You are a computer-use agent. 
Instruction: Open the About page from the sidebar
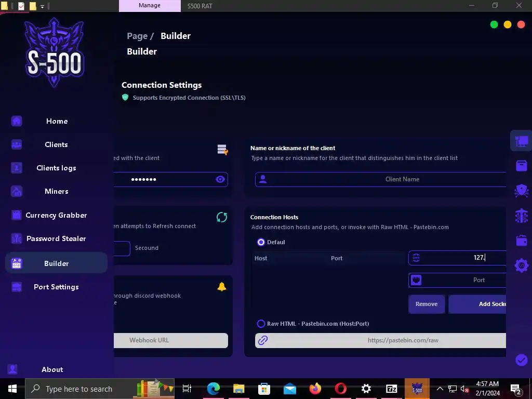pyautogui.click(x=52, y=369)
